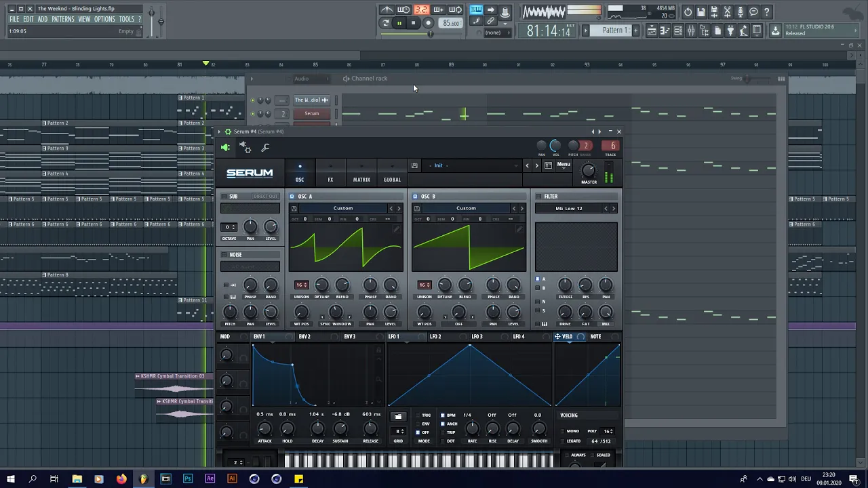Viewport: 868px width, 488px height.
Task: Open the (none) snap selector dropdown
Action: (497, 33)
